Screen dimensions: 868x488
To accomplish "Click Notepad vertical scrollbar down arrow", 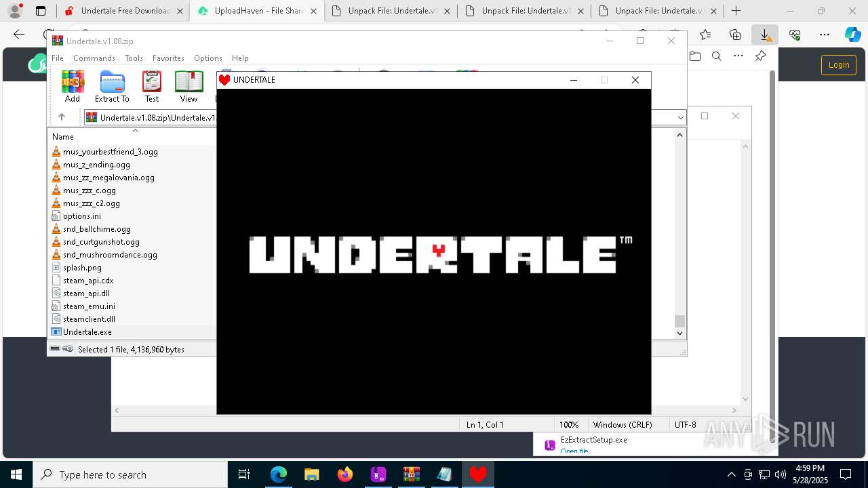I will click(745, 399).
